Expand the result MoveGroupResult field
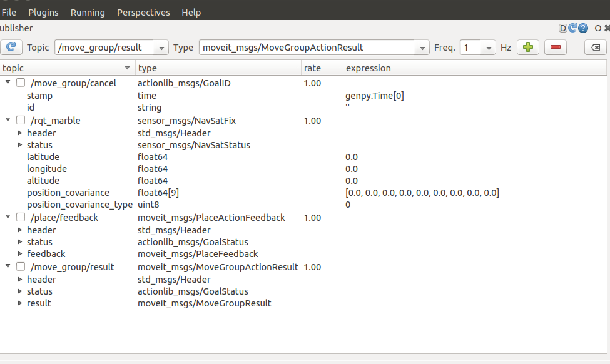The height and width of the screenshot is (364, 610). pyautogui.click(x=20, y=303)
